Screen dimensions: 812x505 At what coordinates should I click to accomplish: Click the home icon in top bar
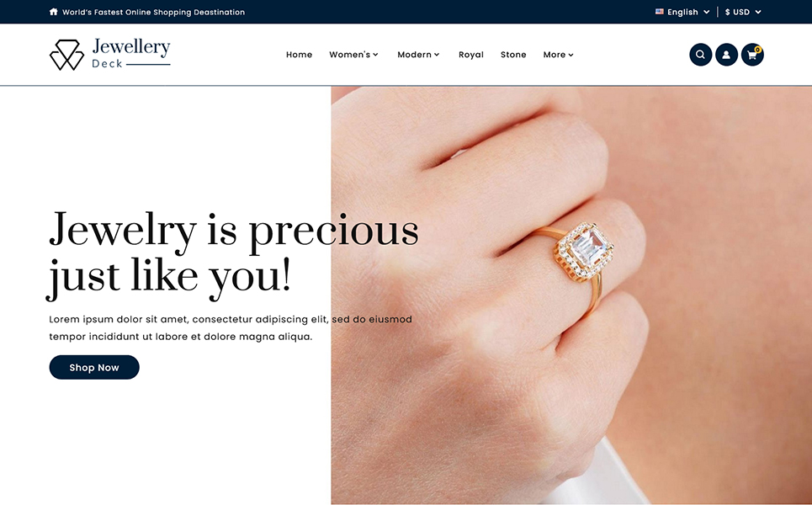[53, 12]
